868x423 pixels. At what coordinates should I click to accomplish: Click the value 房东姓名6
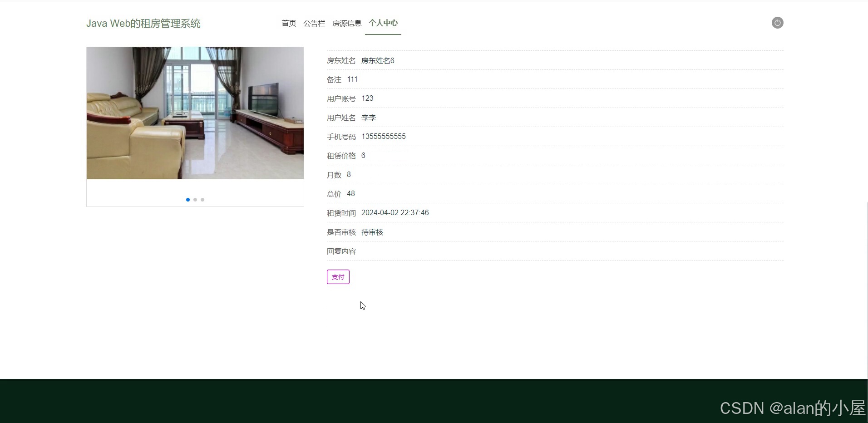pyautogui.click(x=378, y=60)
